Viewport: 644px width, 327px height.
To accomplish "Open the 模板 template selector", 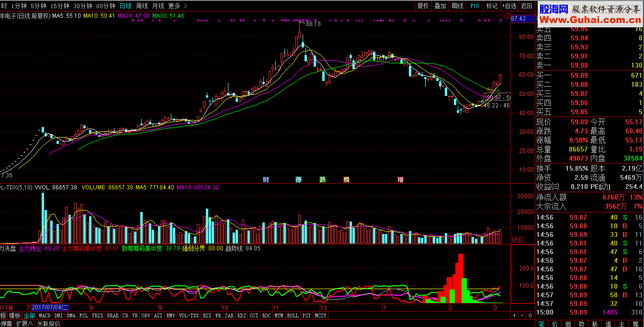I will pyautogui.click(x=15, y=315).
